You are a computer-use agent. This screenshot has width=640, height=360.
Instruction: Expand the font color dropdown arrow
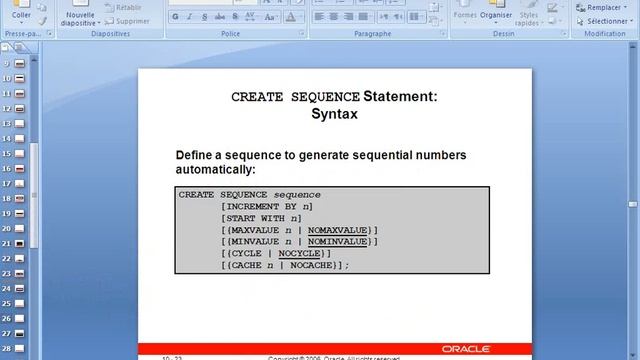pyautogui.click(x=301, y=17)
